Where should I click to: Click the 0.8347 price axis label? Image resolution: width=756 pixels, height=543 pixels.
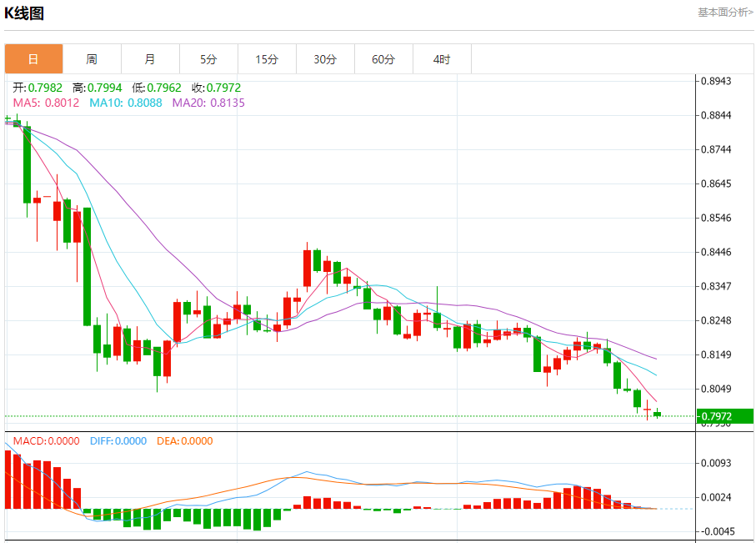716,287
